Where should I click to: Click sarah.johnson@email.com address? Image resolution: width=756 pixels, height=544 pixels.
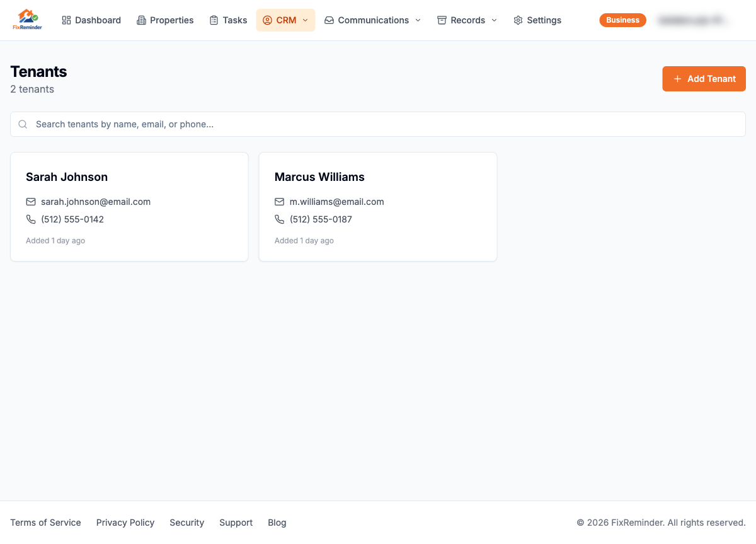(x=96, y=202)
